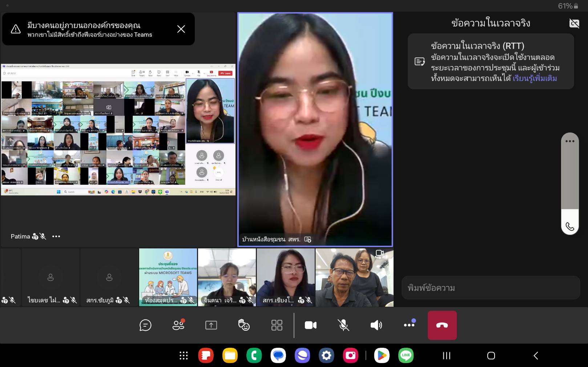Toggle the speaker audio output
Screen dimensions: 588x367
pyautogui.click(x=376, y=325)
